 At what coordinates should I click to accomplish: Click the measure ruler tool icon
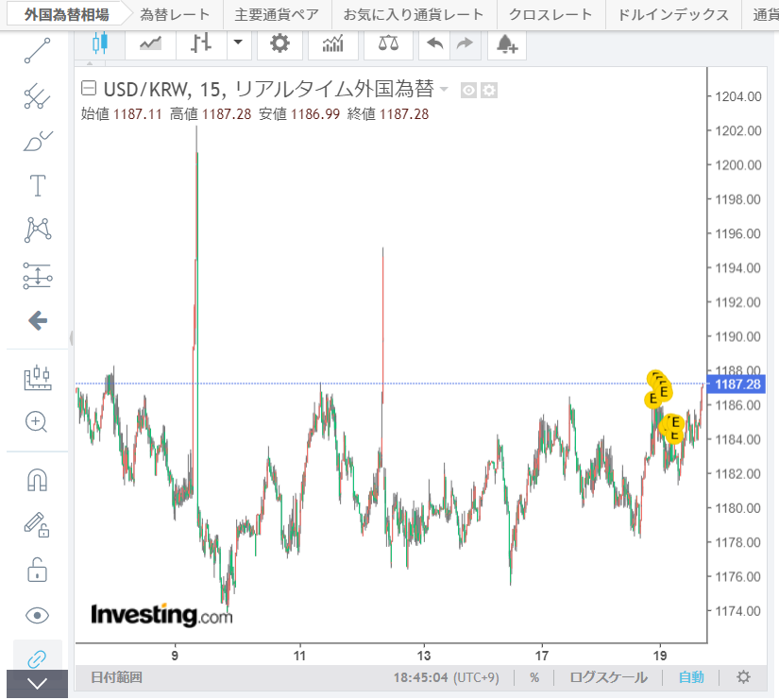pyautogui.click(x=38, y=378)
